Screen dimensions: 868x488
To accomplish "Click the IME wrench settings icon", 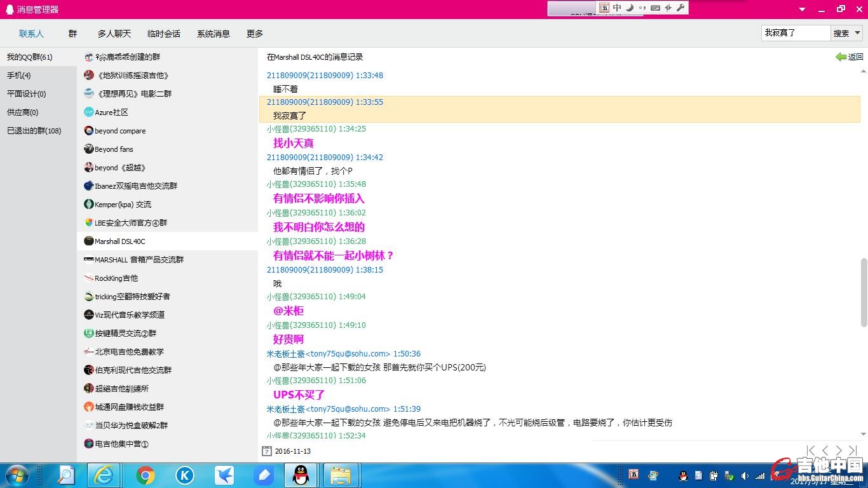I will tap(681, 8).
